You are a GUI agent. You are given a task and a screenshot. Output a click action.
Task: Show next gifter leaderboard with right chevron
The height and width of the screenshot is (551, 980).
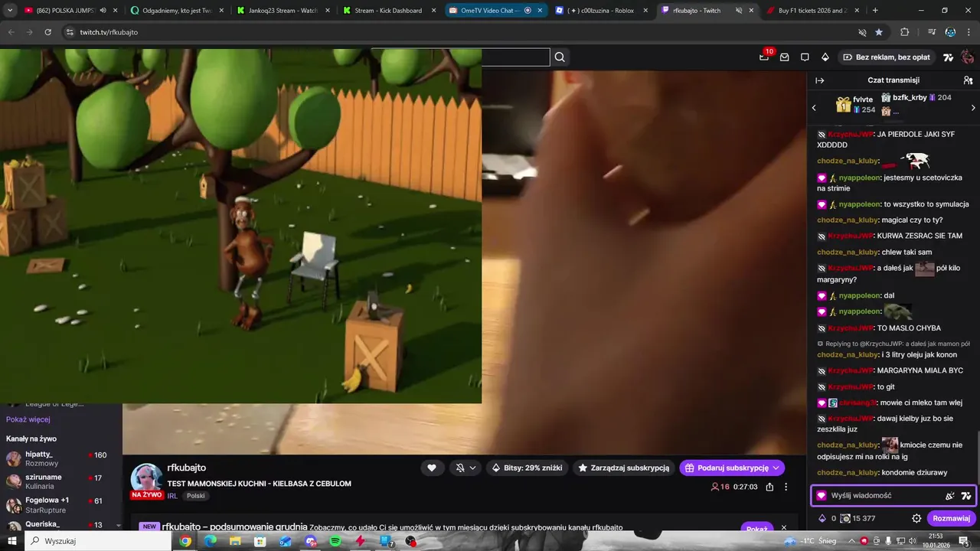click(973, 108)
